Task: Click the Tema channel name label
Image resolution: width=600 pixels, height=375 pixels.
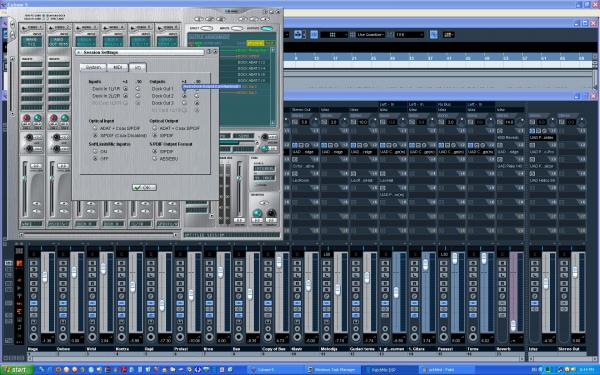Action: click(472, 349)
